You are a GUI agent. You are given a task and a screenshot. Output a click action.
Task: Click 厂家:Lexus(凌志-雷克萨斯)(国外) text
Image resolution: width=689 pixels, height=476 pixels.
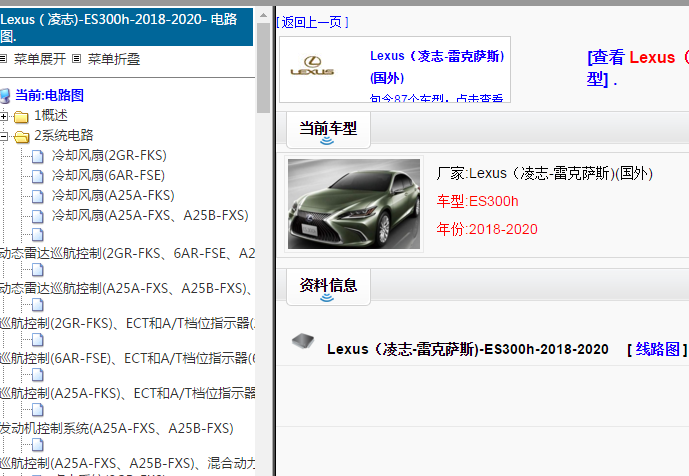click(x=544, y=173)
